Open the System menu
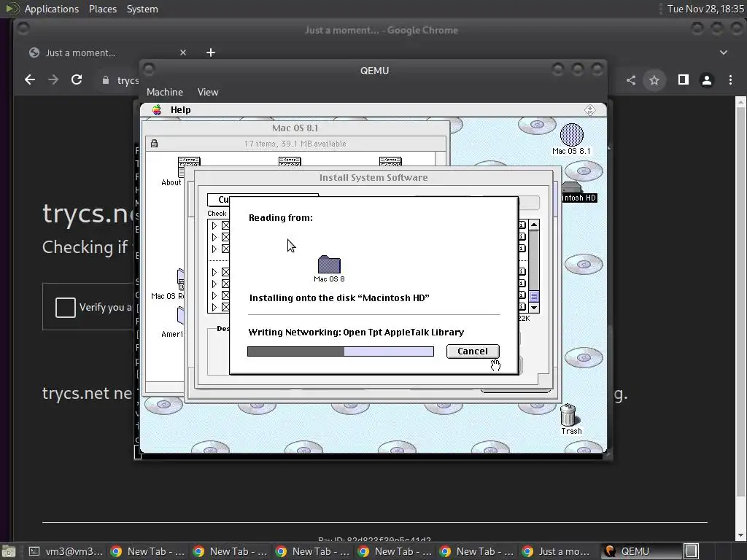Viewport: 747px width, 560px height. 142,9
